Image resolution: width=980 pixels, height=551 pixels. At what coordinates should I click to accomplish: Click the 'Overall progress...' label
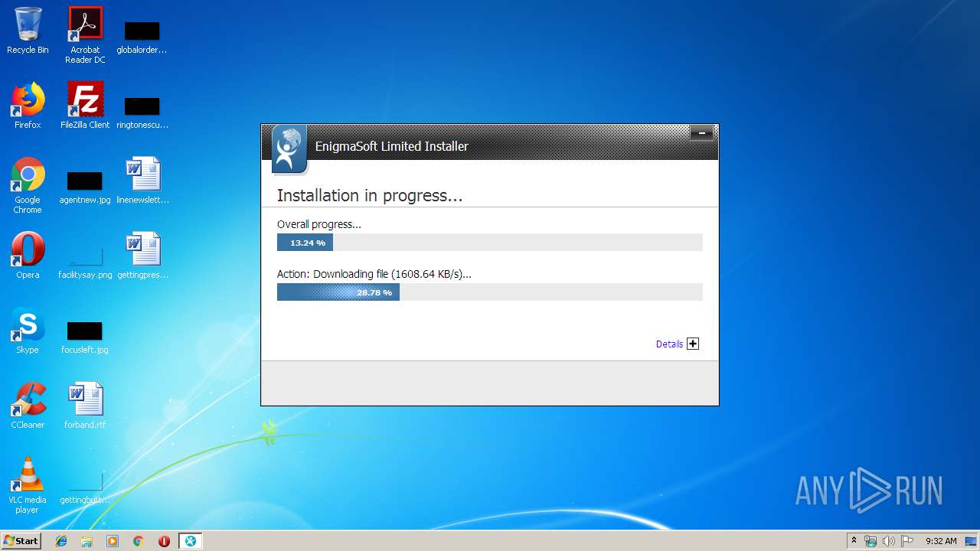[x=318, y=224]
